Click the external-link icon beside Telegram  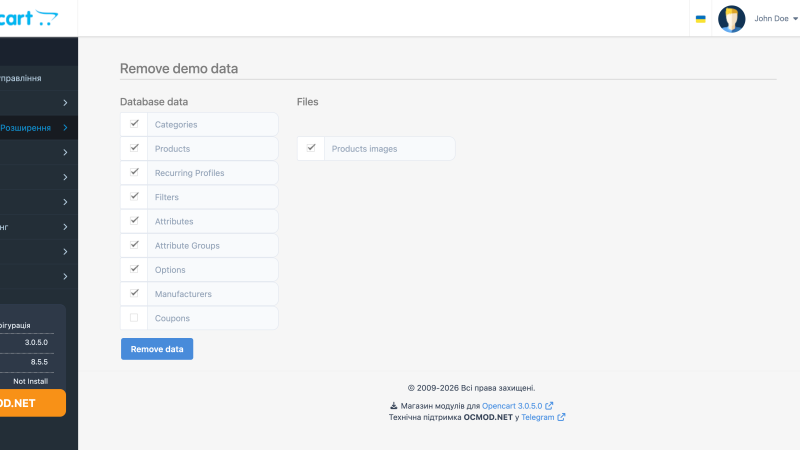[561, 417]
